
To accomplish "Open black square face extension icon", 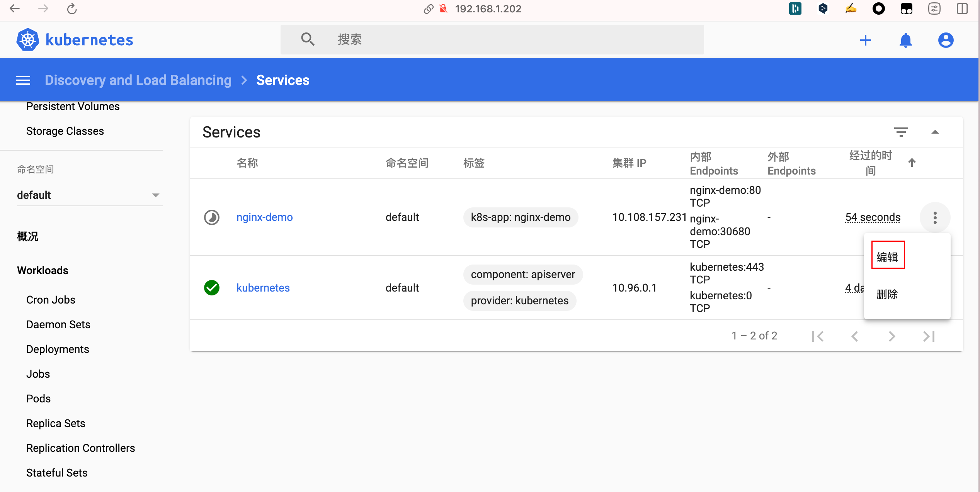I will click(x=906, y=8).
